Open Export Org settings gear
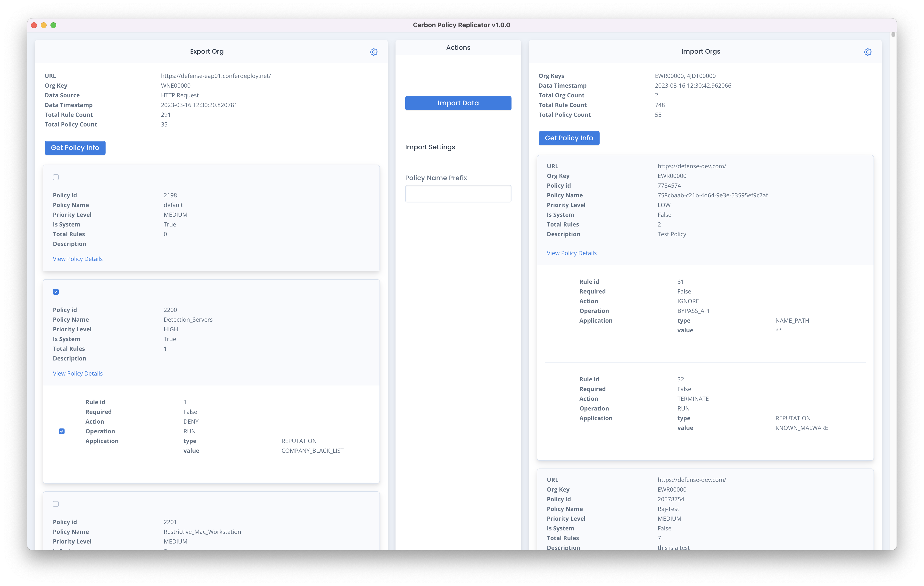924x586 pixels. pyautogui.click(x=373, y=52)
